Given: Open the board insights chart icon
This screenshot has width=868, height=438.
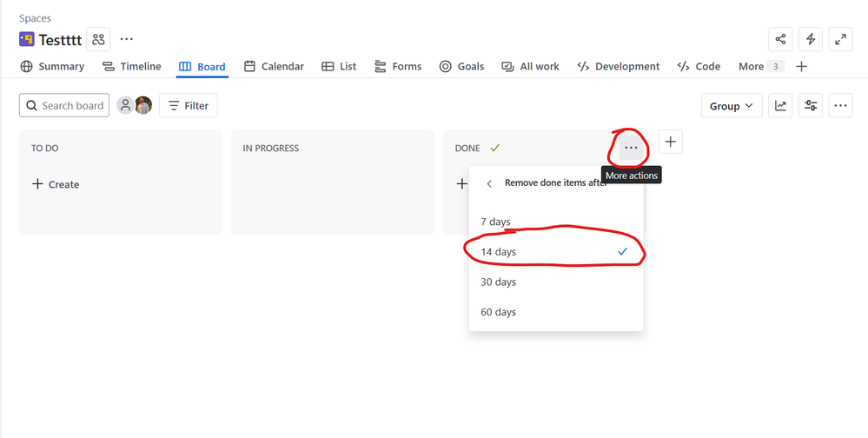Looking at the screenshot, I should (780, 106).
